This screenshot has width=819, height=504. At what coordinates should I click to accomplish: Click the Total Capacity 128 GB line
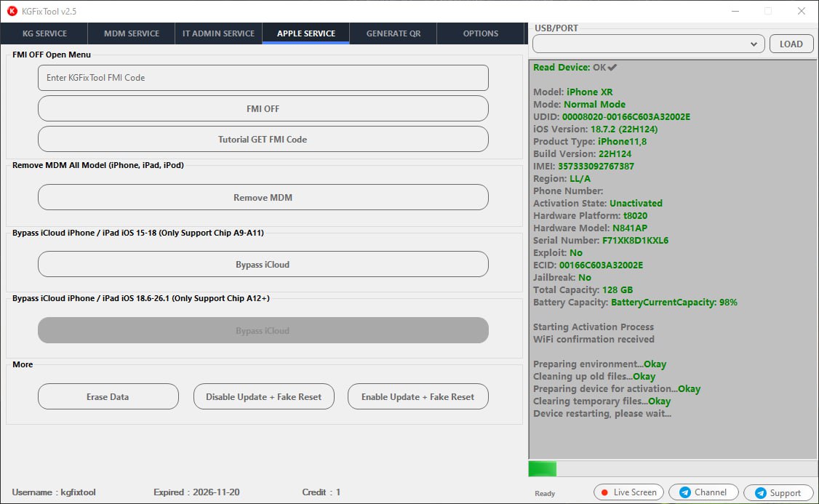coord(583,290)
